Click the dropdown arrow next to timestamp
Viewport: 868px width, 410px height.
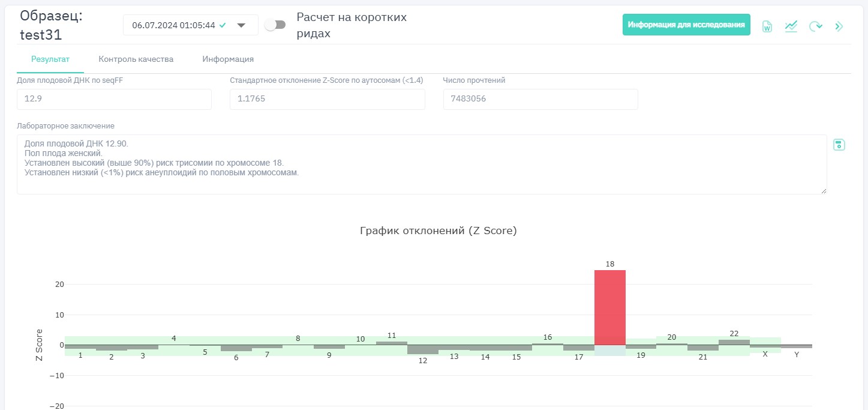[x=241, y=25]
